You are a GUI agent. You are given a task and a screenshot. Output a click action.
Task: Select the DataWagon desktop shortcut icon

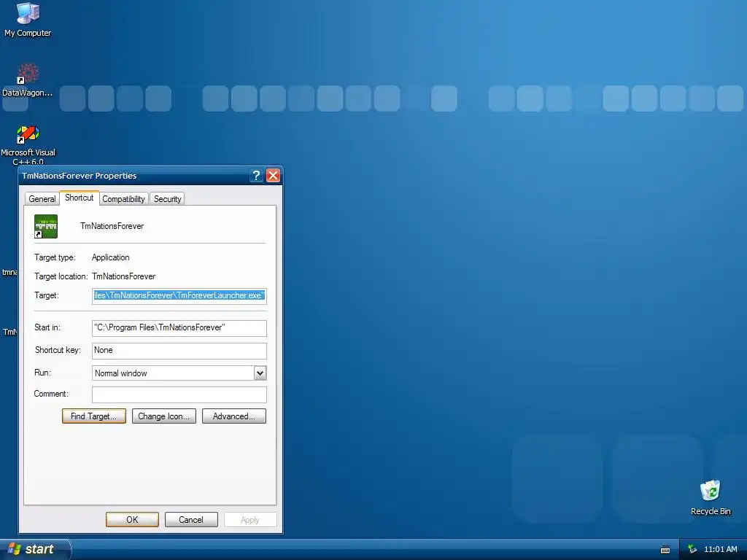pos(28,79)
